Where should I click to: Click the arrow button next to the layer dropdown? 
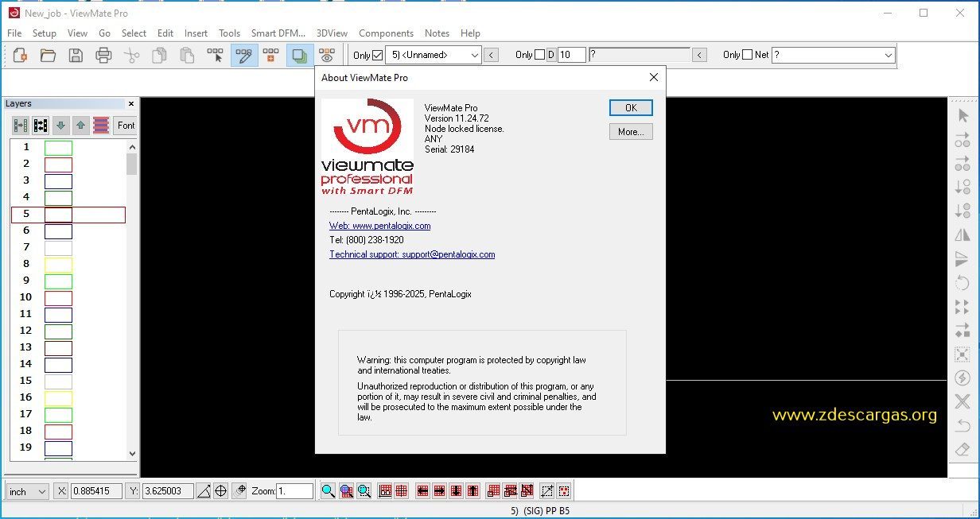492,55
